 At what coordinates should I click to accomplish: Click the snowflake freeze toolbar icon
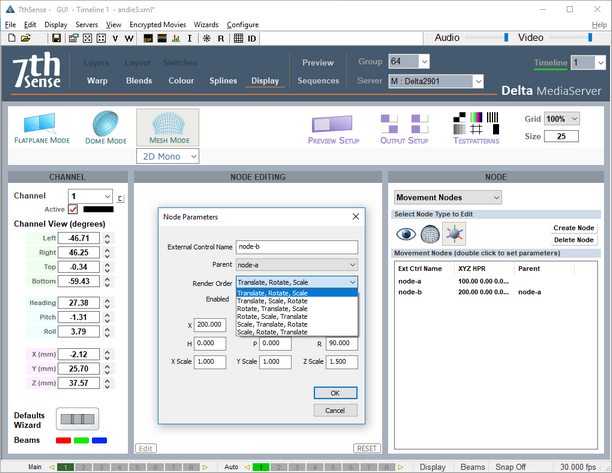(207, 39)
